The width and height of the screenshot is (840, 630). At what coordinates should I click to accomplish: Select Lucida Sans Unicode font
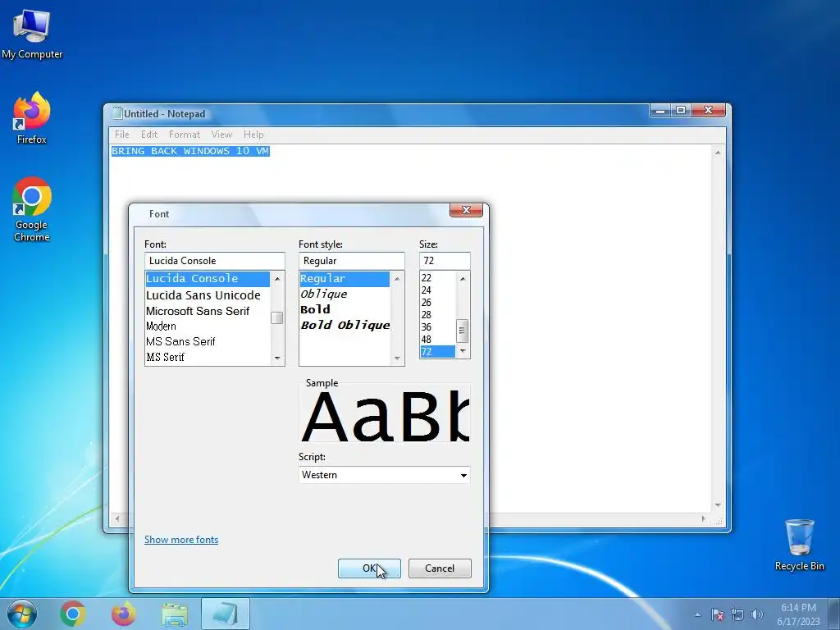[x=208, y=295]
